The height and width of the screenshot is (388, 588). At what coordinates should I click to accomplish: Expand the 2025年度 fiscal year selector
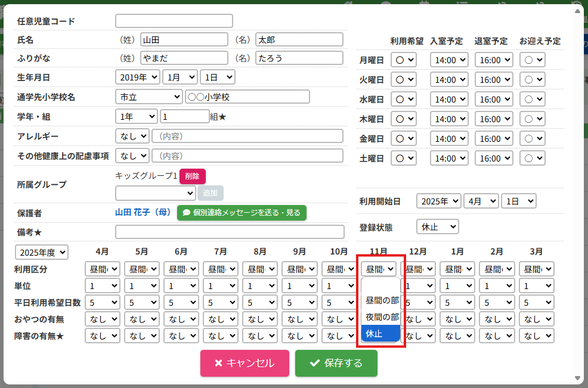(42, 252)
